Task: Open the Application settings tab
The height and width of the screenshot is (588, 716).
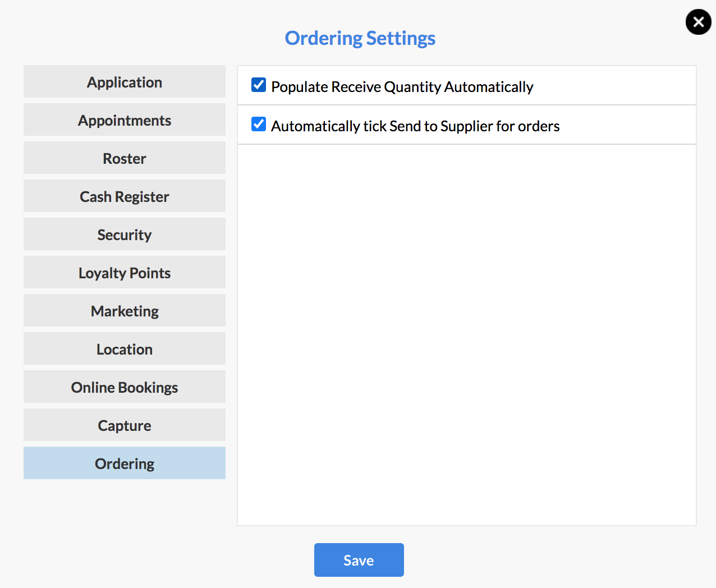Action: pyautogui.click(x=125, y=81)
